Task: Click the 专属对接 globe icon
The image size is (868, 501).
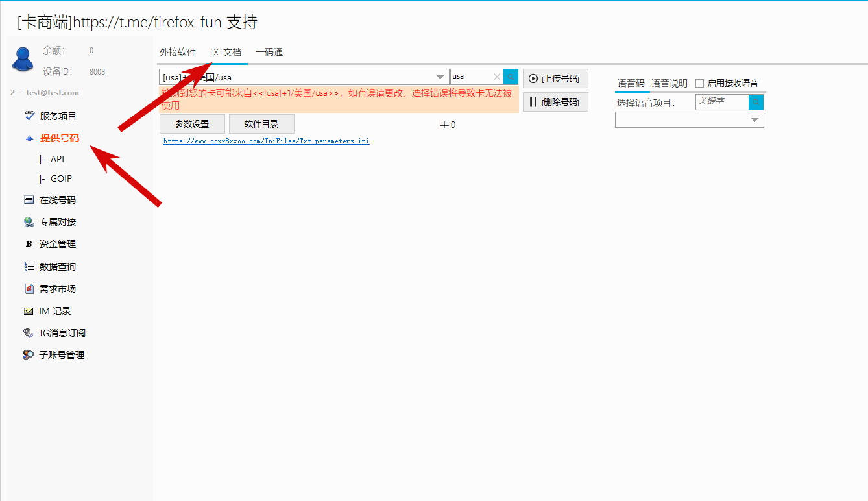Action: click(x=29, y=222)
